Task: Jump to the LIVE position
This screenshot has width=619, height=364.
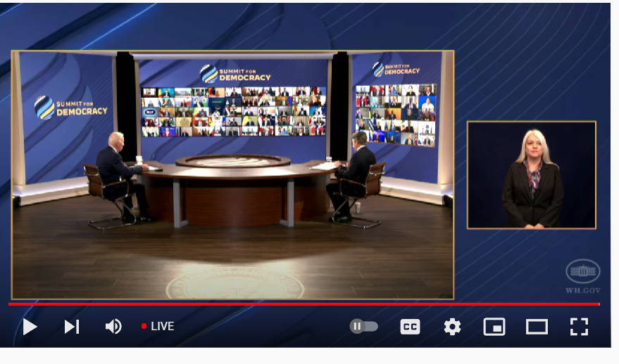Action: tap(158, 326)
